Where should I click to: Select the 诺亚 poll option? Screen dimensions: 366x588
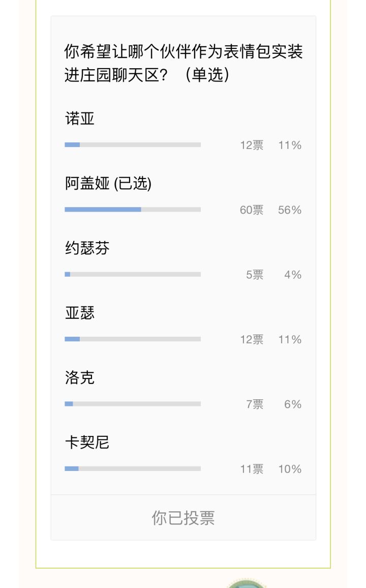[x=80, y=119]
